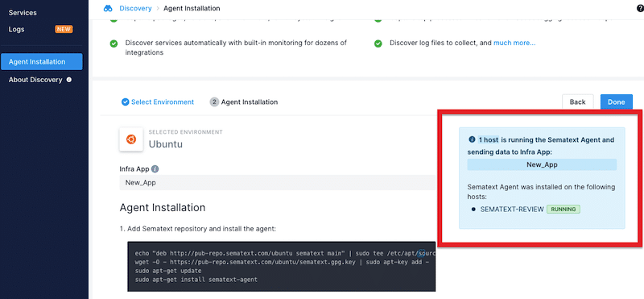Click the step 2 number badge

[214, 102]
